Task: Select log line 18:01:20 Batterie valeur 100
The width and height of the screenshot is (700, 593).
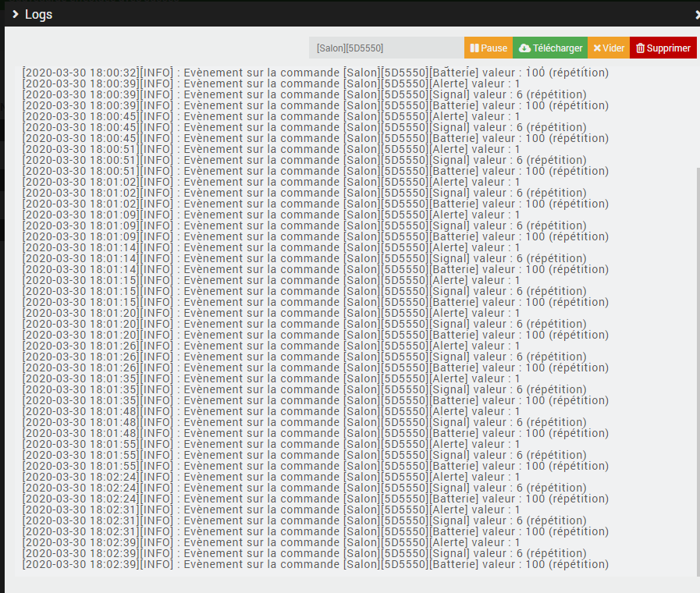Action: 315,335
